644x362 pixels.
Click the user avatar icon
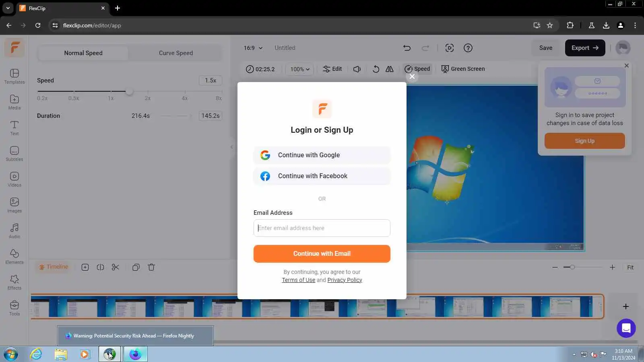click(x=623, y=48)
